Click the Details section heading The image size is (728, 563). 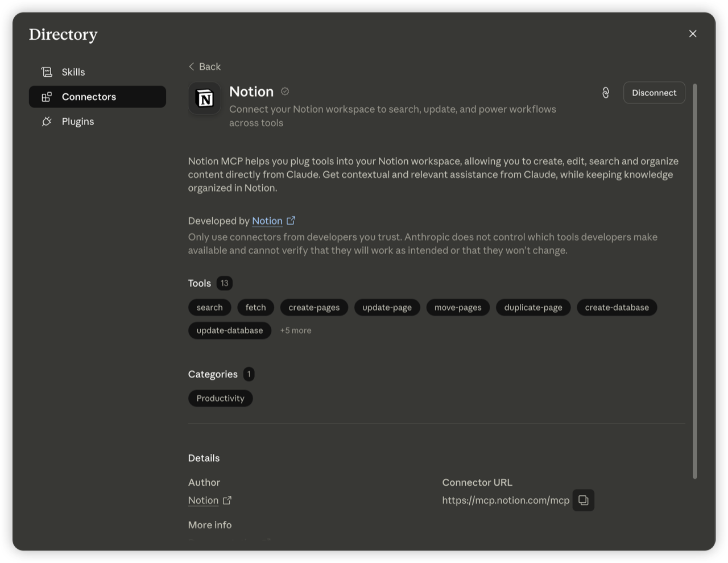click(x=204, y=458)
